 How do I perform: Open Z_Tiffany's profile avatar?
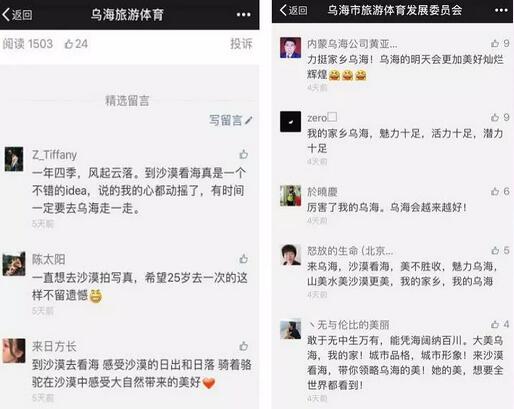(x=14, y=159)
